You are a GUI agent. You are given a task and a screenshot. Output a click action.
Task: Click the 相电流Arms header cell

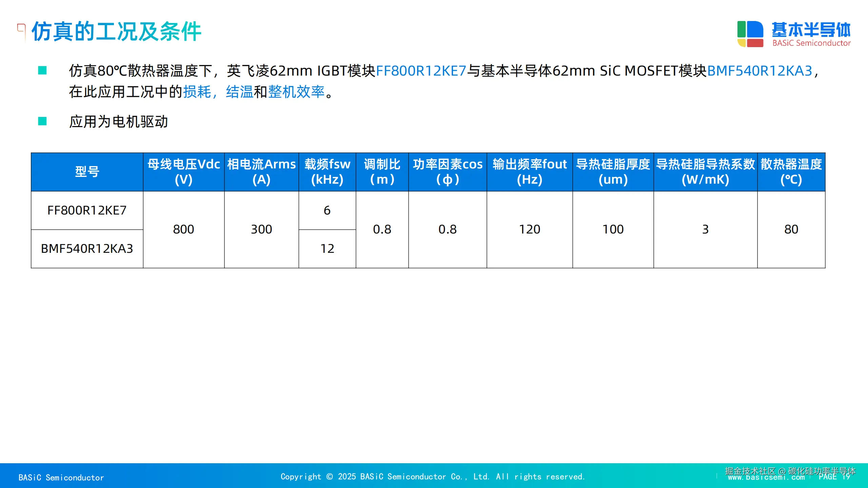click(261, 172)
